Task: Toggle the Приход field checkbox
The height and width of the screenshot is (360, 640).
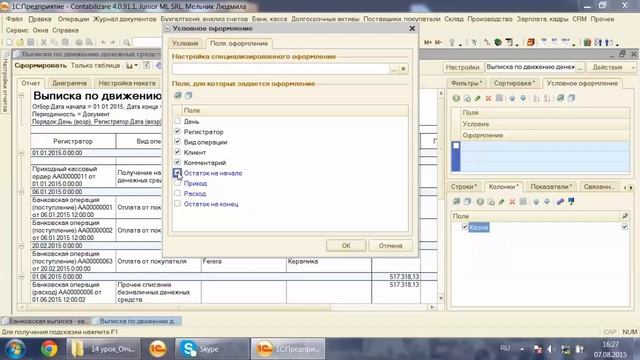Action: point(178,183)
